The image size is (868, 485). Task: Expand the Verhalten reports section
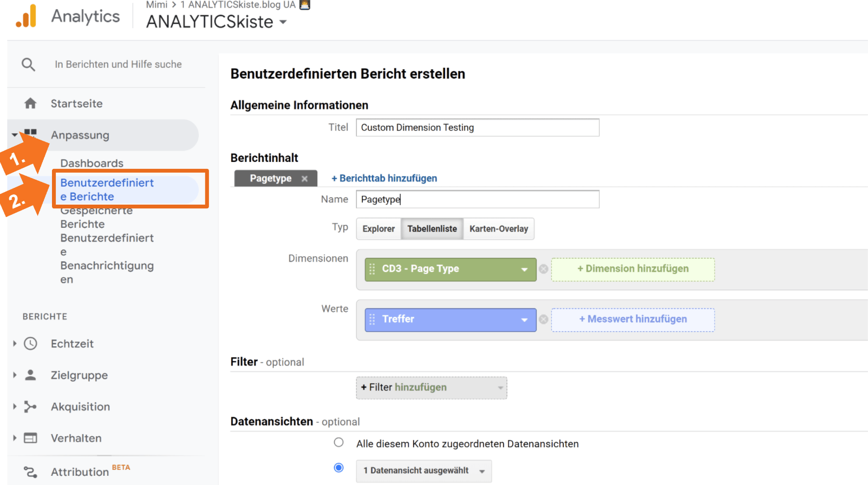[x=15, y=437]
